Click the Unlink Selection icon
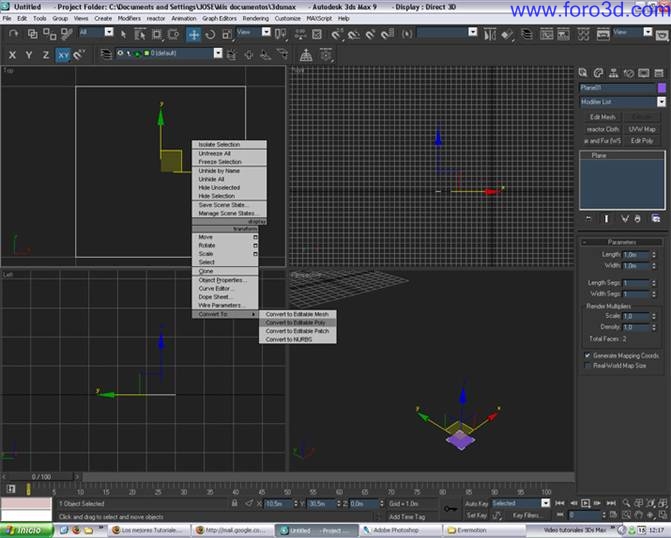The image size is (671, 538). click(x=49, y=33)
